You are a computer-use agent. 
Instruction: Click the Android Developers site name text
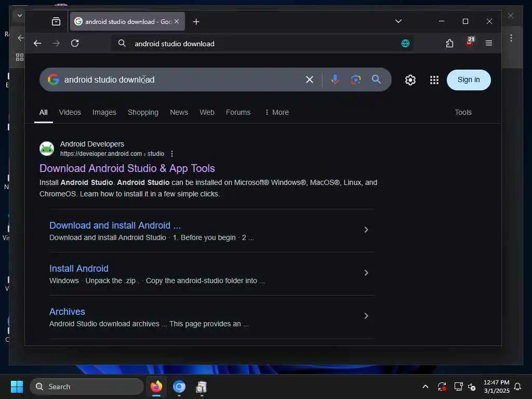[x=92, y=144]
